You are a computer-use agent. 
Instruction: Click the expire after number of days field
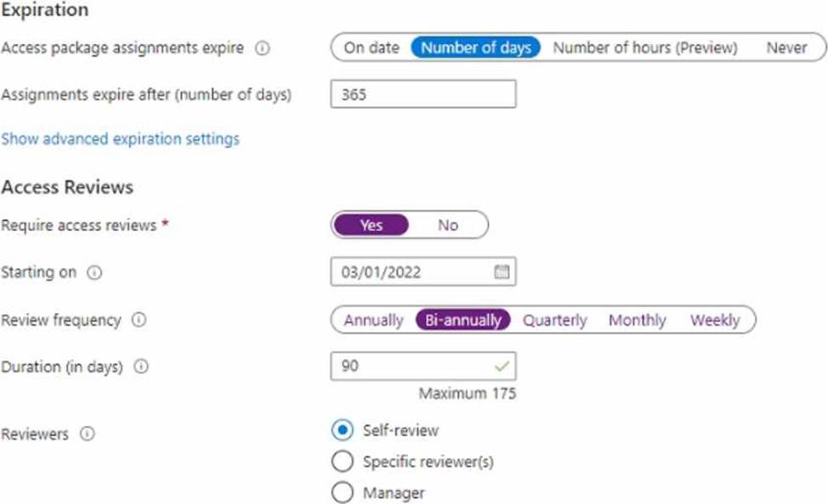(423, 94)
